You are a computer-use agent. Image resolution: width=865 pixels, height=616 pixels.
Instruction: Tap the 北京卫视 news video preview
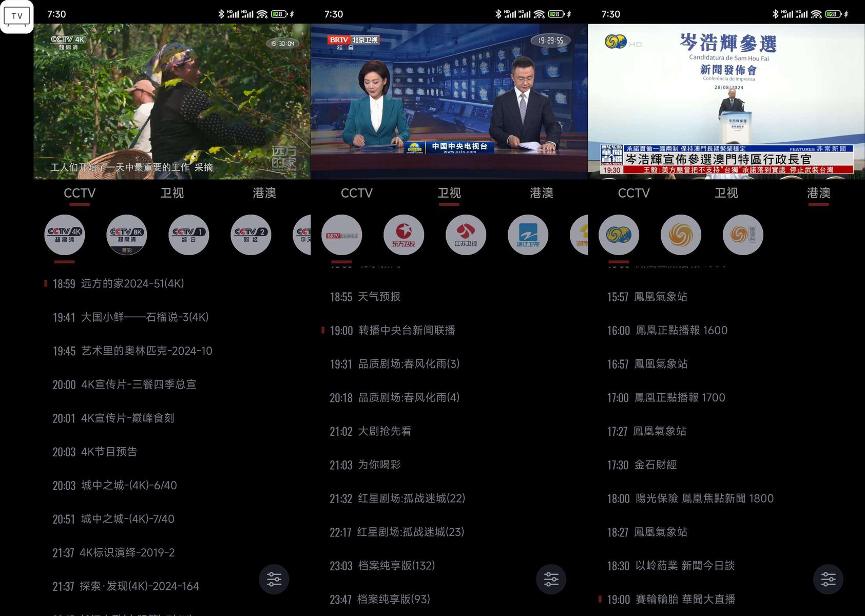coord(449,102)
